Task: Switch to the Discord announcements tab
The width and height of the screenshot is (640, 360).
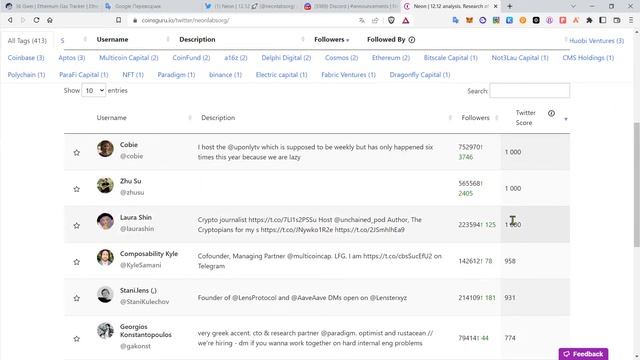Action: pyautogui.click(x=351, y=6)
